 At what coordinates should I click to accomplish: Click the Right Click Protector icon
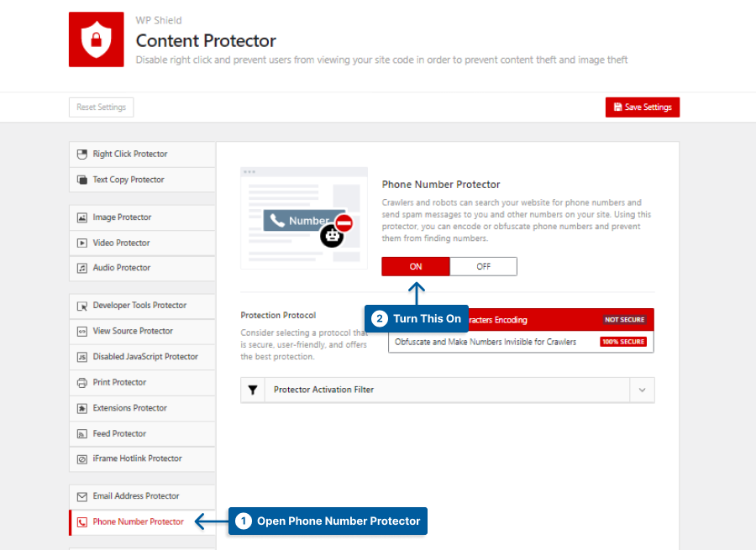tap(82, 155)
